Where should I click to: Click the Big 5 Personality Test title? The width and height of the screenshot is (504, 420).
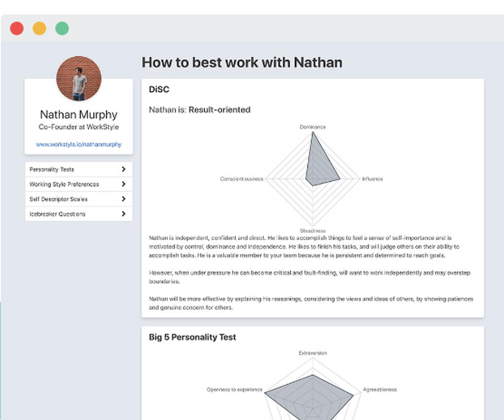[192, 337]
